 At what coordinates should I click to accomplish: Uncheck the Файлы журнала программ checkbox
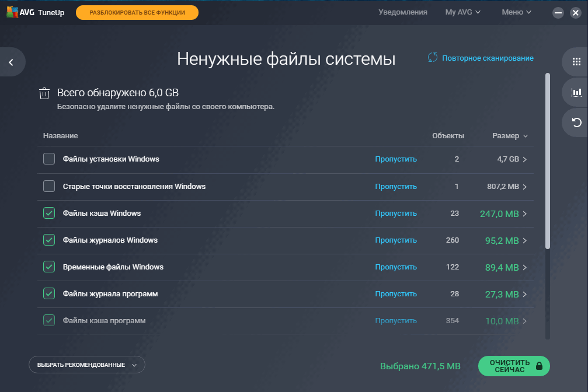49,293
